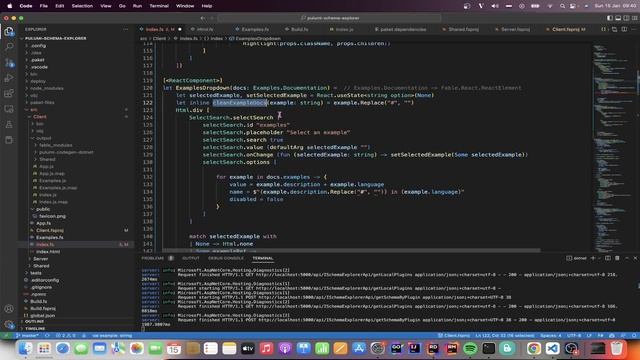Viewport: 640px width, 360px height.
Task: Open Explorer panel more actions menu
Action: pyautogui.click(x=125, y=29)
